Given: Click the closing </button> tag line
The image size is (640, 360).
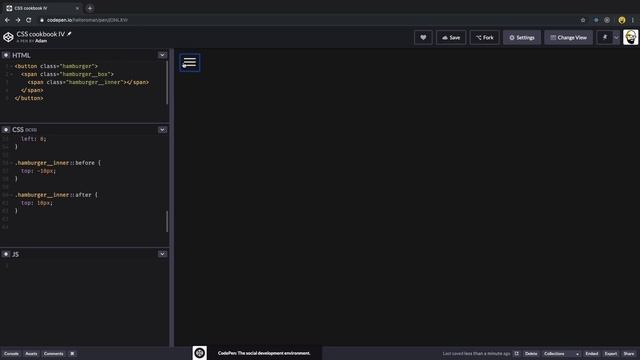Looking at the screenshot, I should [x=29, y=98].
